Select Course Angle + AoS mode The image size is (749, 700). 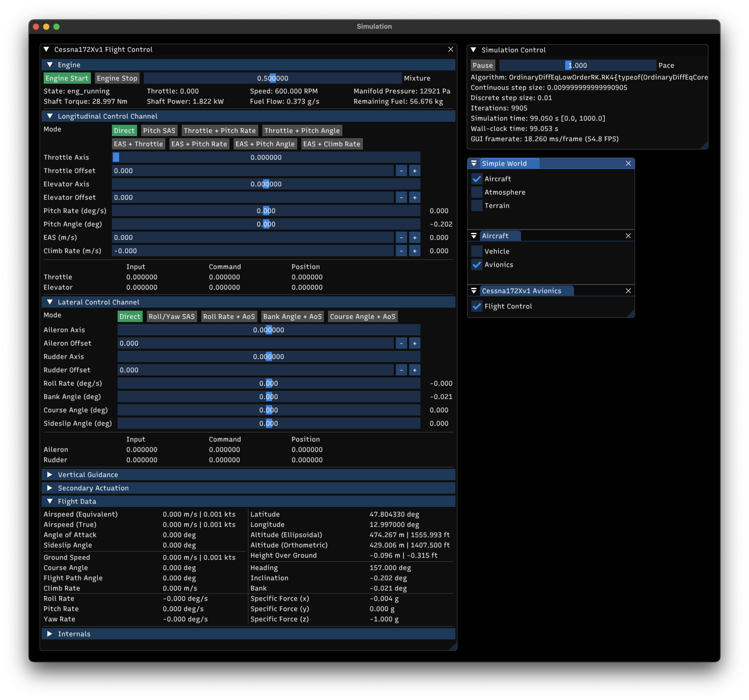coord(362,316)
